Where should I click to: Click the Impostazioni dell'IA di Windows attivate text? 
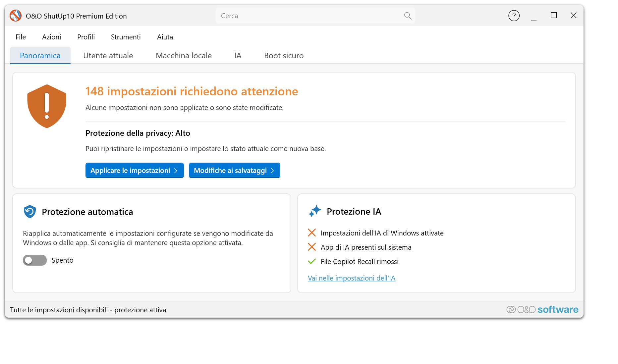click(382, 233)
